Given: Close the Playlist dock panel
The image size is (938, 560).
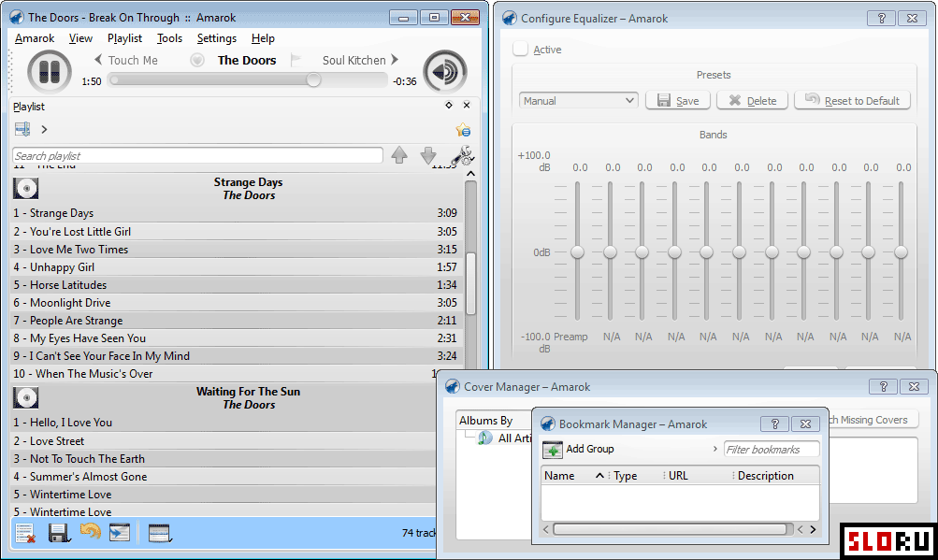Looking at the screenshot, I should coord(467,106).
